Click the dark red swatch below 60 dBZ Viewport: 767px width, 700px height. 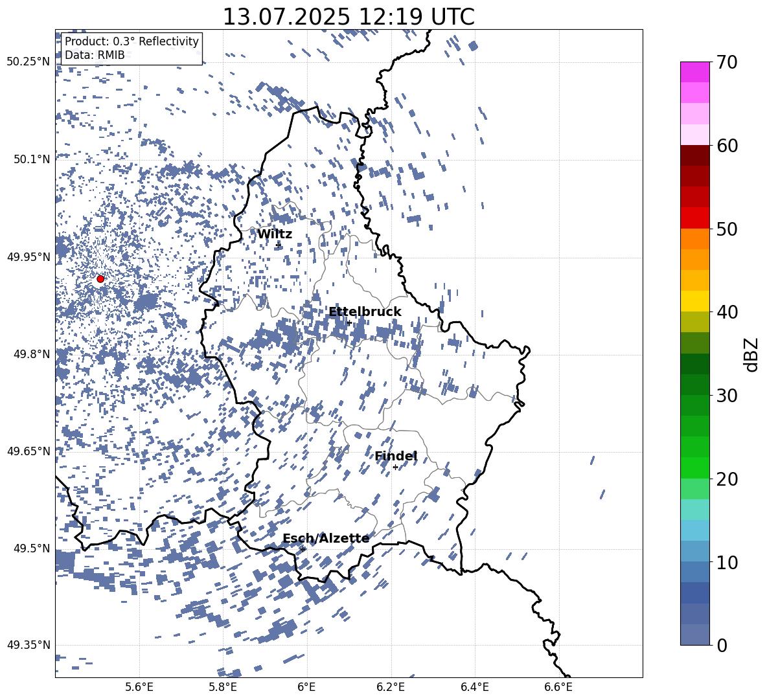694,156
